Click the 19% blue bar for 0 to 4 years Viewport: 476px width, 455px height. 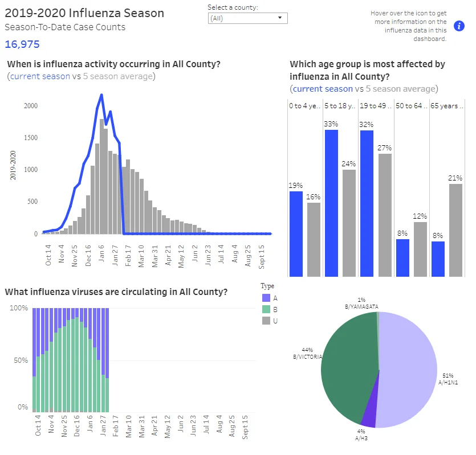(x=296, y=234)
